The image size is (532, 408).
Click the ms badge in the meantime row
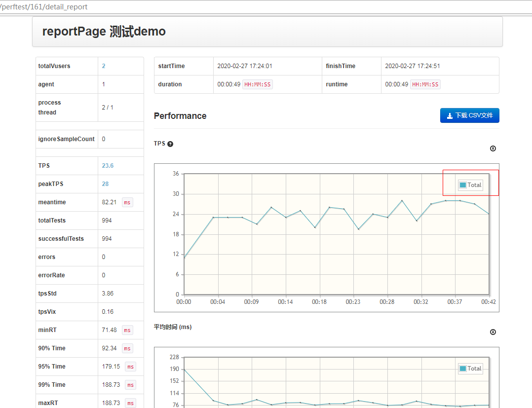point(127,202)
